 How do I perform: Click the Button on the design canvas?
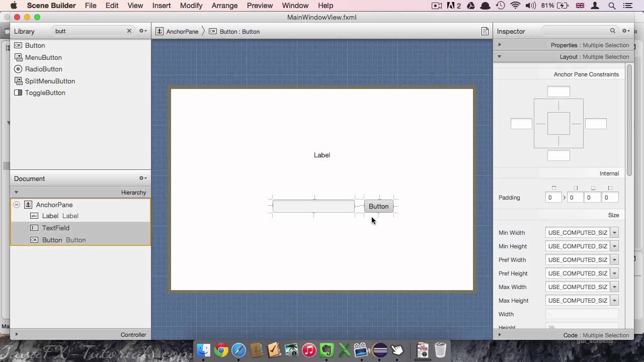tap(379, 206)
